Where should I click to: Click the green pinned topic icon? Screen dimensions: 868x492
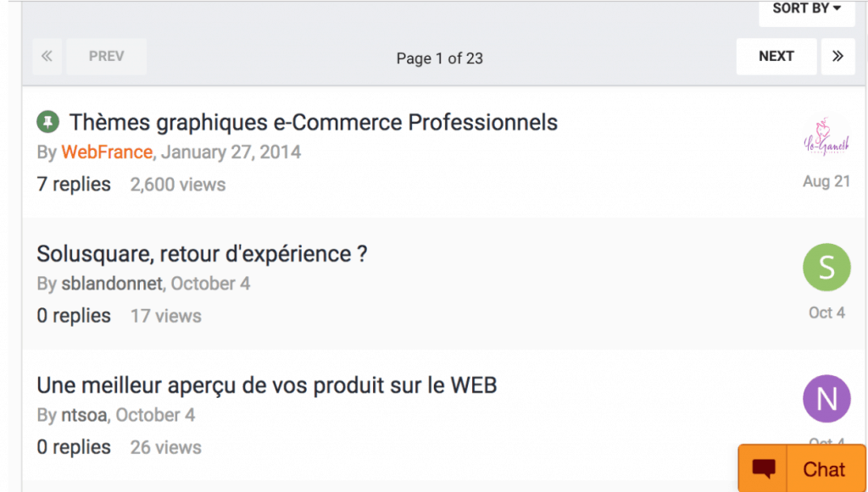[47, 123]
